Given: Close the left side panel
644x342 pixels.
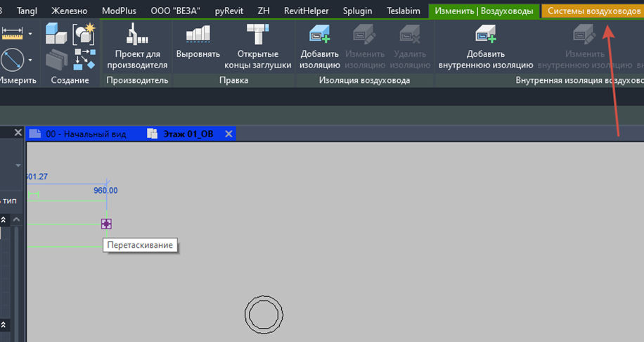Looking at the screenshot, I should pyautogui.click(x=18, y=132).
